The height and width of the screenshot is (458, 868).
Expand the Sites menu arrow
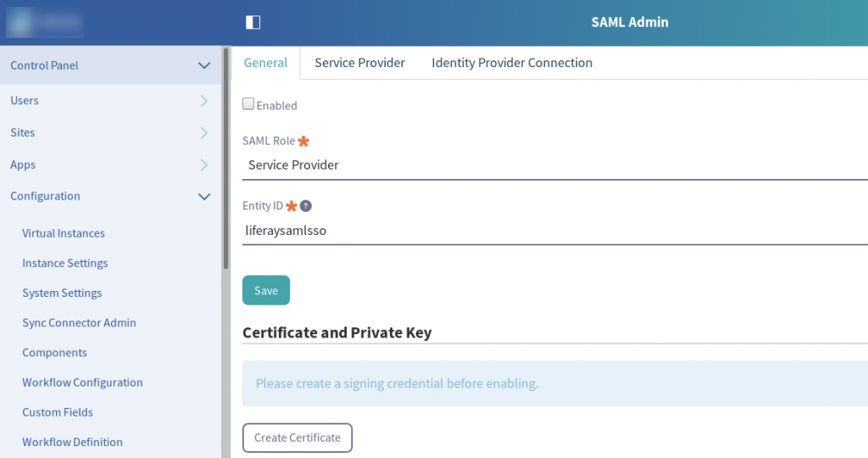coord(203,132)
